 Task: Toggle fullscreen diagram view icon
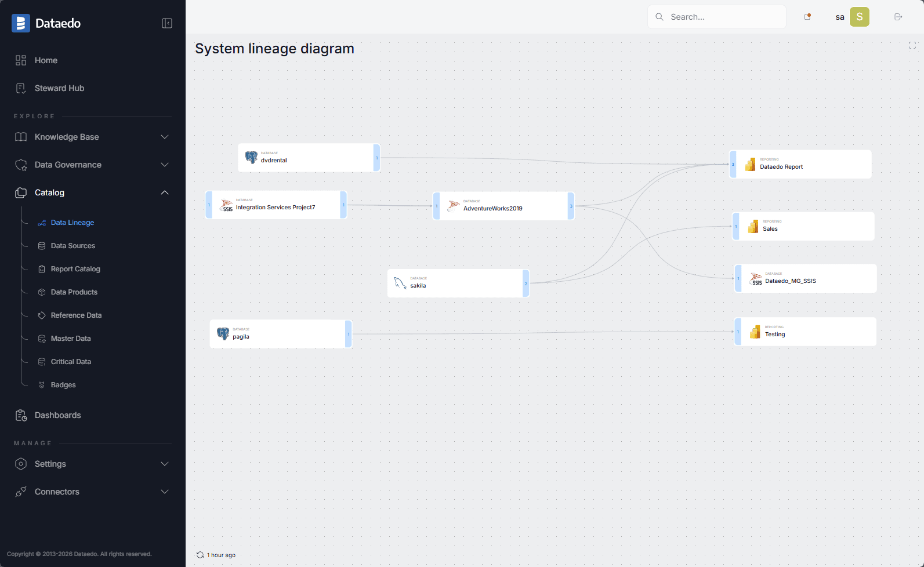tap(912, 45)
